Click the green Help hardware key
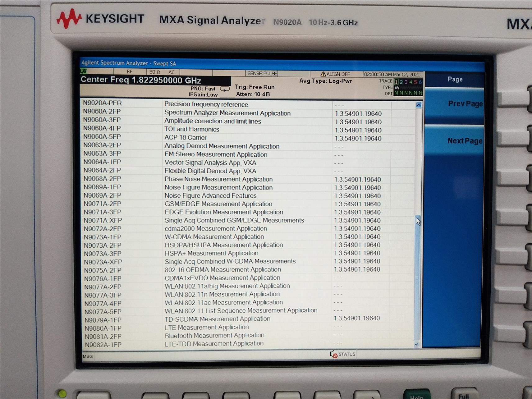This screenshot has width=532, height=399. pyautogui.click(x=416, y=395)
